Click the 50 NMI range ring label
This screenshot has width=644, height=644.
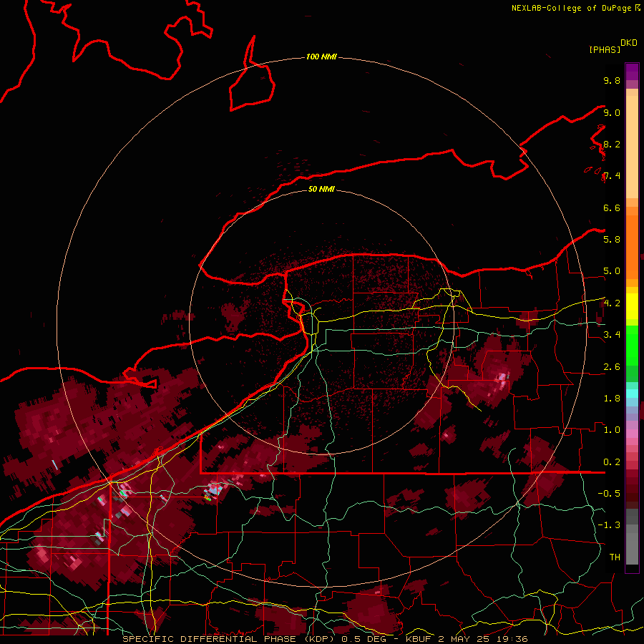pyautogui.click(x=321, y=189)
